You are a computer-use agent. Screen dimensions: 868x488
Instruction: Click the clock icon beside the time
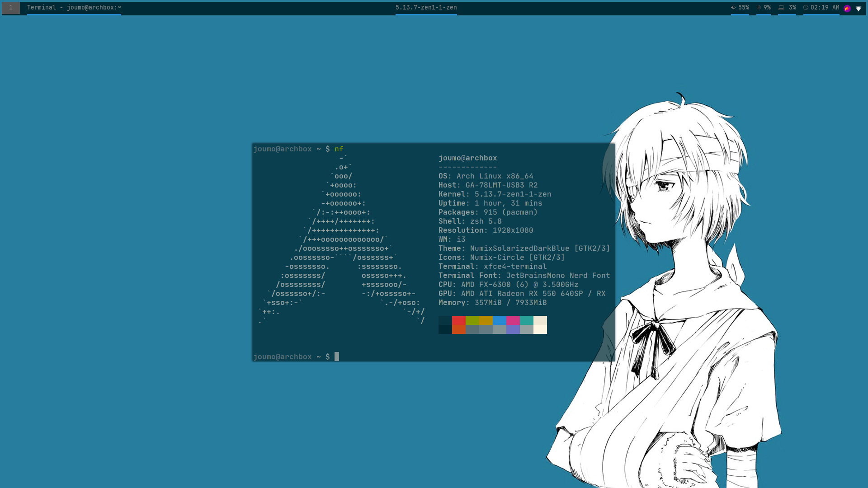pos(806,8)
